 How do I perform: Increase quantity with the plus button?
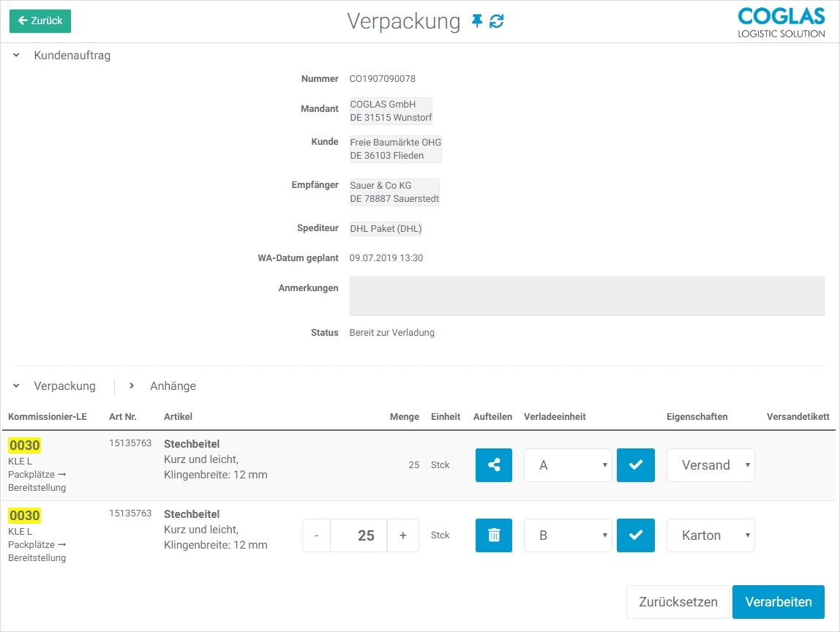point(402,535)
